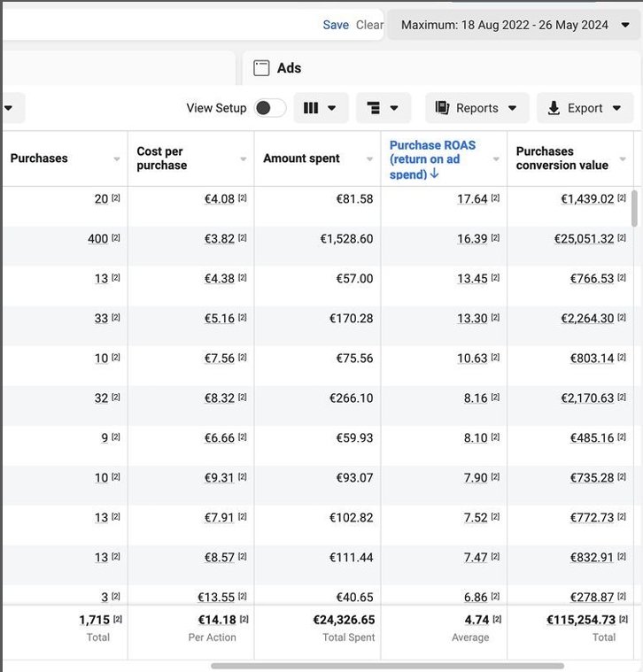Click the Reports icon button
The width and height of the screenshot is (643, 672).
pos(443,108)
